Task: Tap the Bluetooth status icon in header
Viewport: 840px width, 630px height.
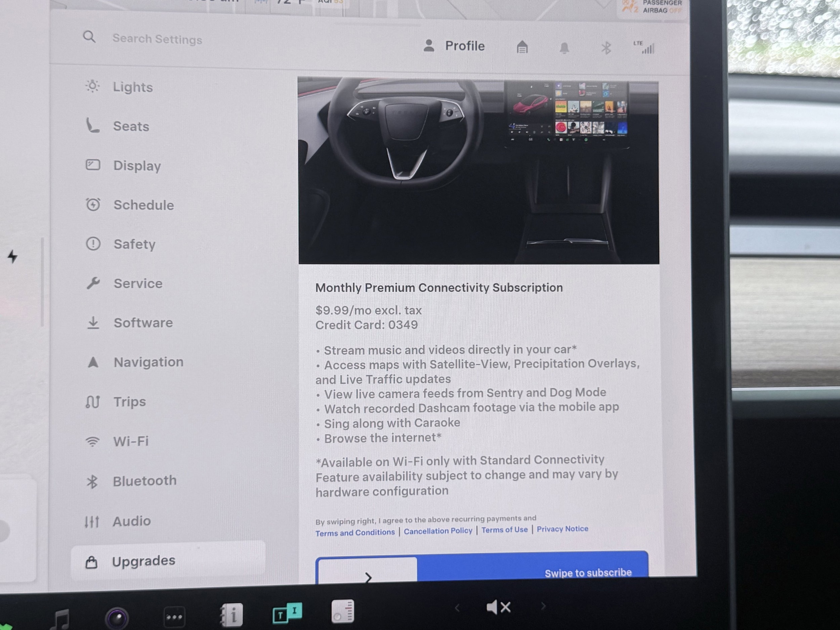Action: tap(606, 48)
